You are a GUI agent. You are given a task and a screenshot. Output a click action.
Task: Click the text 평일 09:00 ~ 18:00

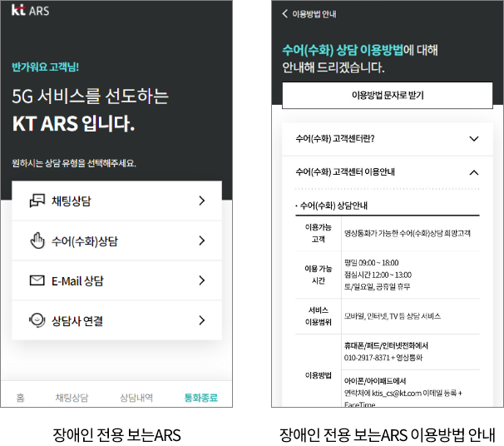tap(371, 263)
